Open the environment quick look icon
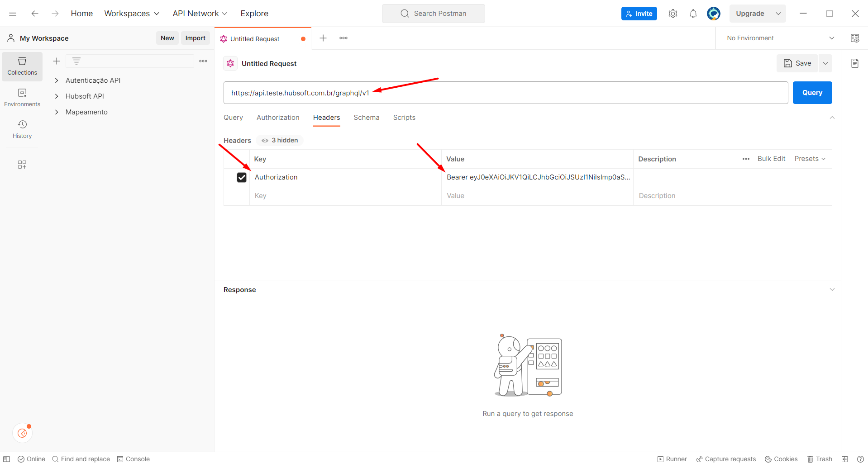868x463 pixels. click(855, 38)
